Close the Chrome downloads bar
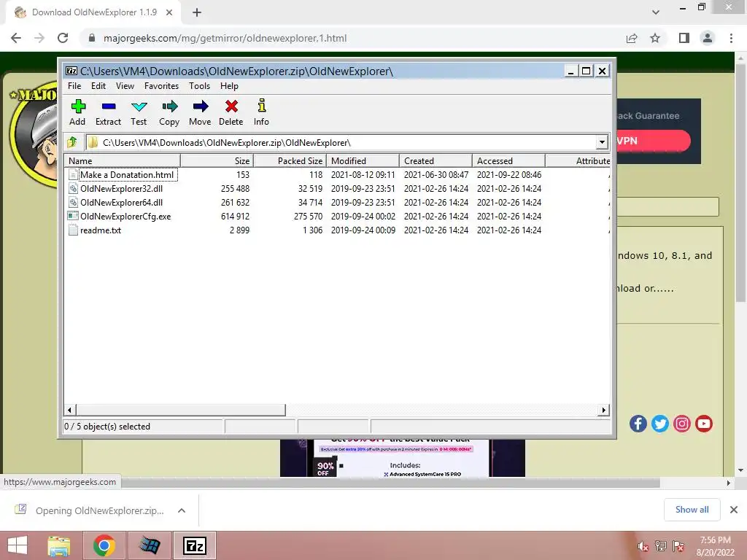747x560 pixels. click(x=734, y=510)
